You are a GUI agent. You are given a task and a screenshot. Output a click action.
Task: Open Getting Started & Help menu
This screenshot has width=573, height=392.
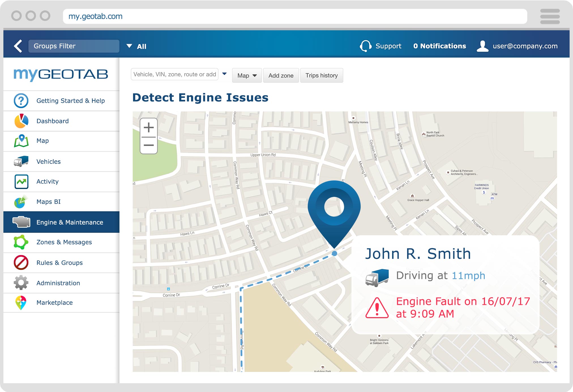(x=61, y=101)
